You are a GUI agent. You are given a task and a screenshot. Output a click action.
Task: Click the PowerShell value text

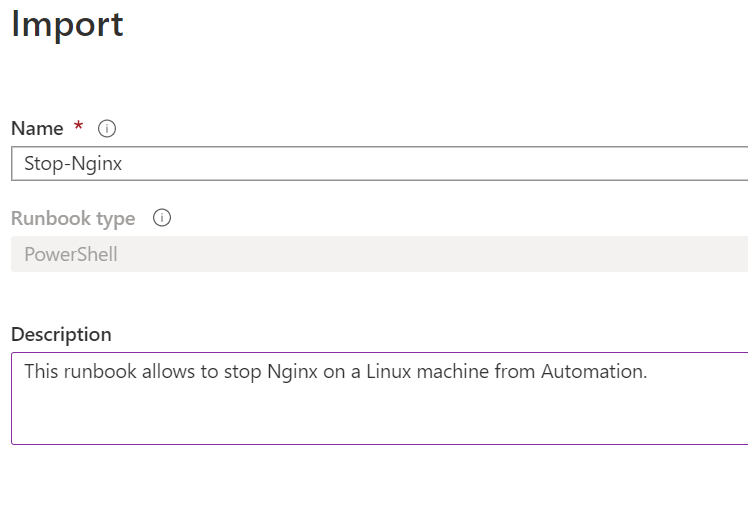[71, 254]
